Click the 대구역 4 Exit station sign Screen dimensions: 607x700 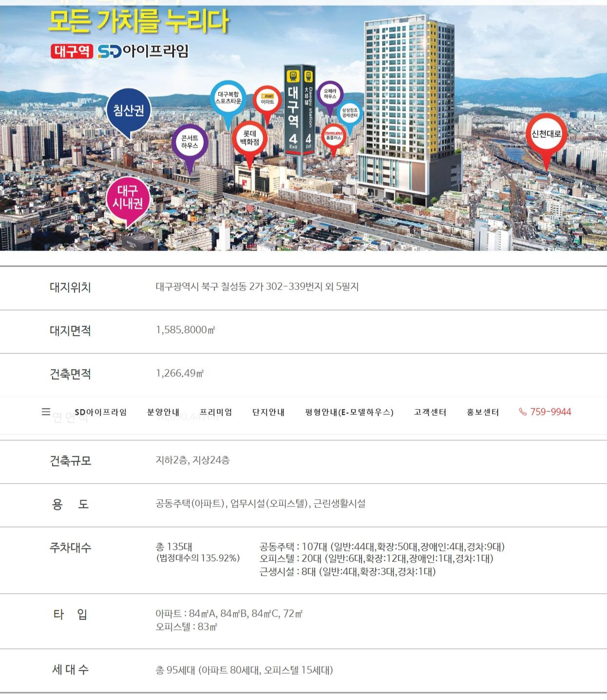point(300,111)
